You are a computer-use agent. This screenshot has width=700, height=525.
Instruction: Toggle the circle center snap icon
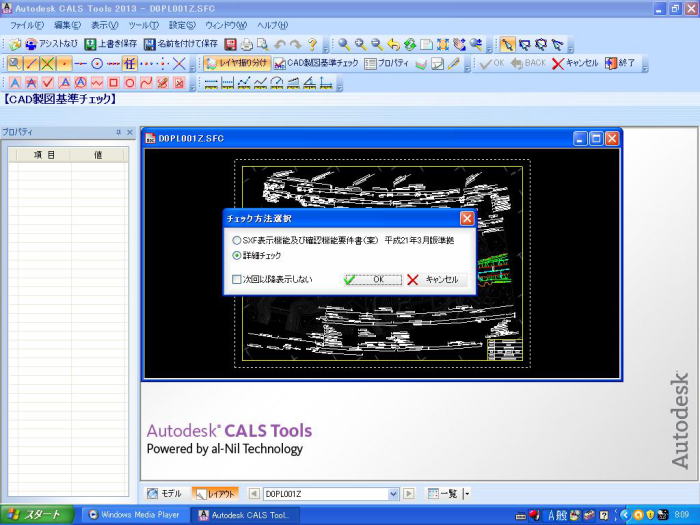97,64
